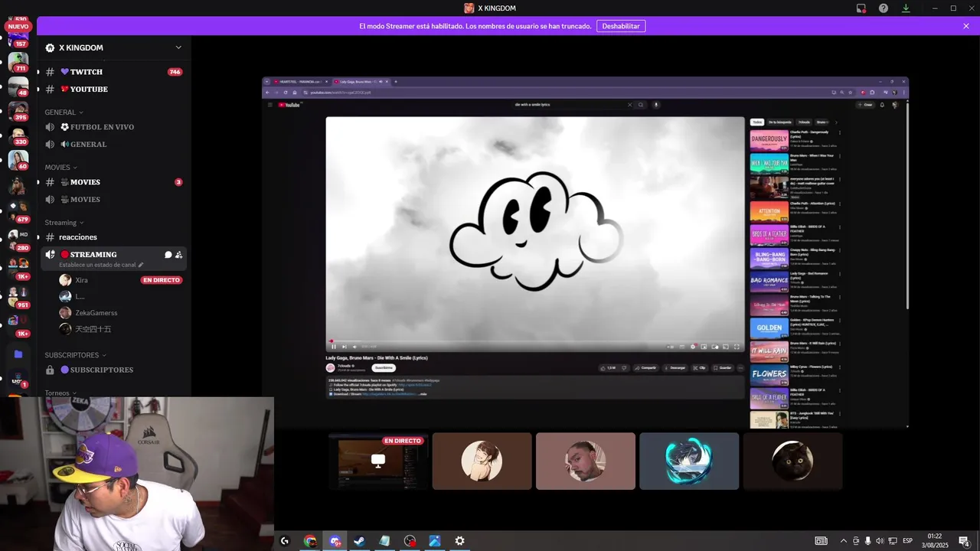Image resolution: width=980 pixels, height=551 pixels.
Task: Open Steam from the taskbar
Action: (359, 541)
